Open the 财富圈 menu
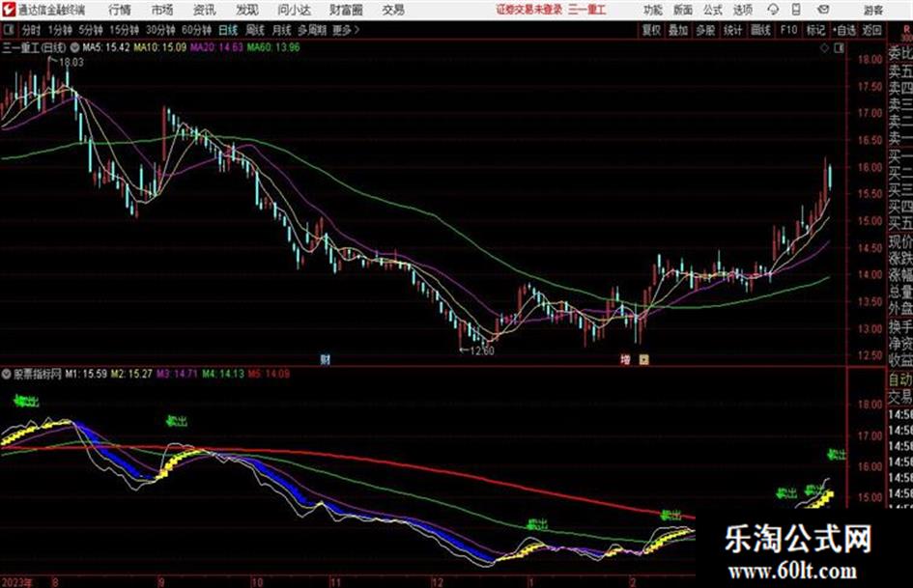913x588 pixels. tap(346, 10)
